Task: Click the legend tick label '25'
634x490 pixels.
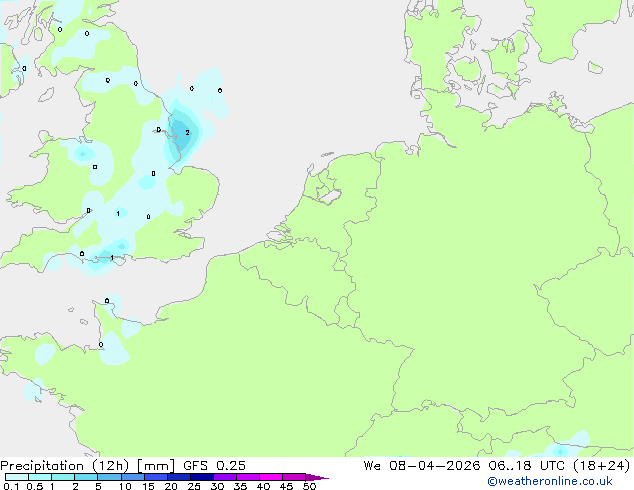Action: click(x=194, y=486)
